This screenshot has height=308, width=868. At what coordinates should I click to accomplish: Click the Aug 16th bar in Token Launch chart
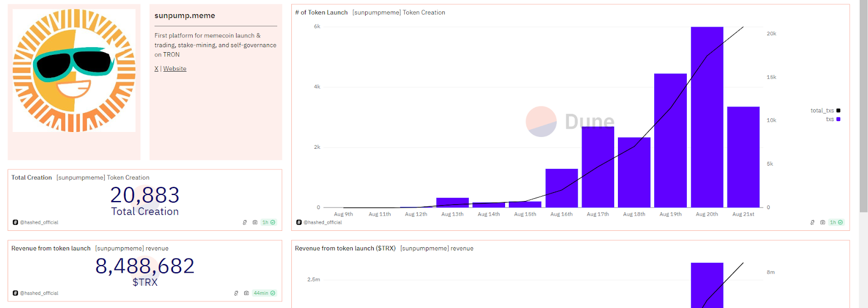561,188
